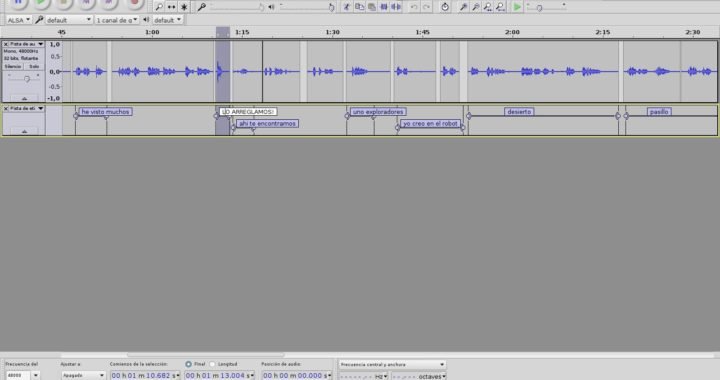Select the Longitud radio button
720x380 pixels.
(x=212, y=364)
